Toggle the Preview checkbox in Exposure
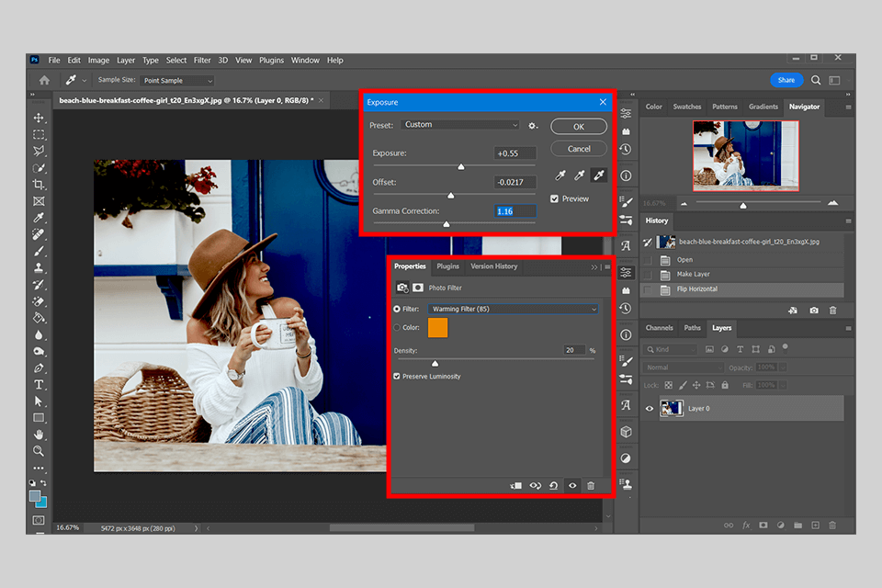Screen dimensions: 882x588 tap(555, 198)
